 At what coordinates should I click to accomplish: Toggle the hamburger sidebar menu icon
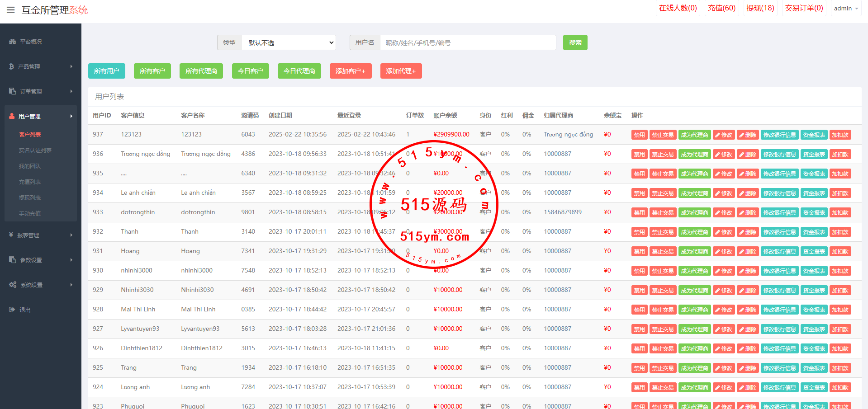(10, 10)
